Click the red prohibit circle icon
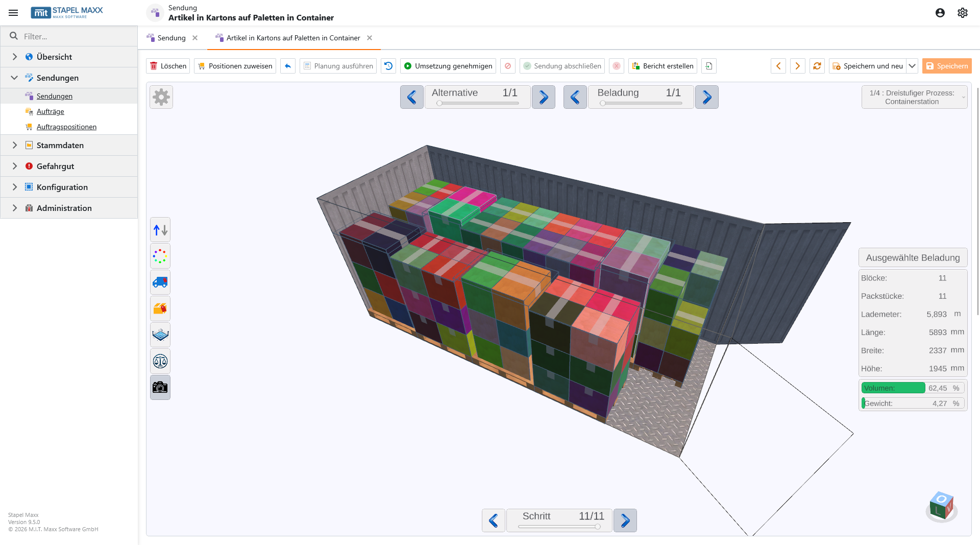This screenshot has width=980, height=545. pos(508,66)
